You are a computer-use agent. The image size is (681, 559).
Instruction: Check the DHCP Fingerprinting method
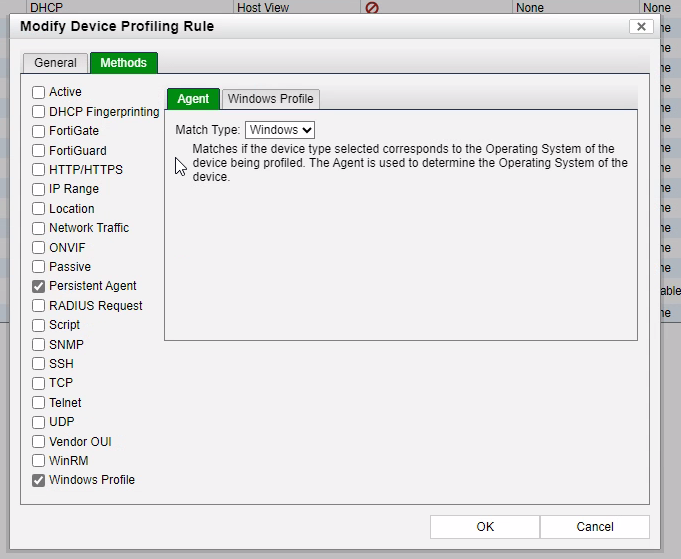coord(39,112)
